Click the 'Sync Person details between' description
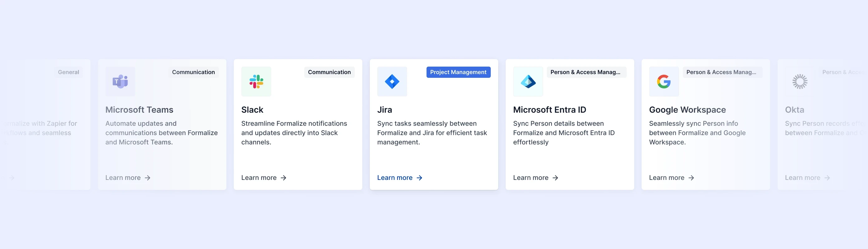868x249 pixels. point(564,133)
